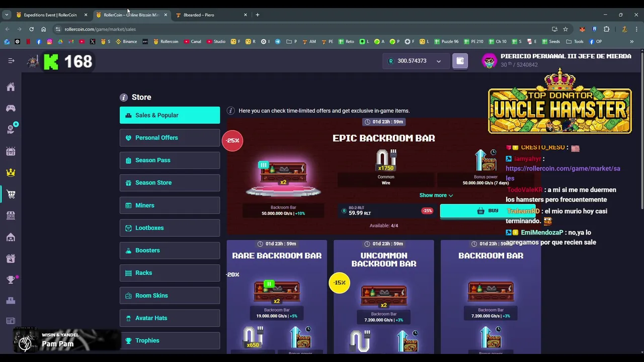
Task: Select Boosters category
Action: [x=170, y=250]
